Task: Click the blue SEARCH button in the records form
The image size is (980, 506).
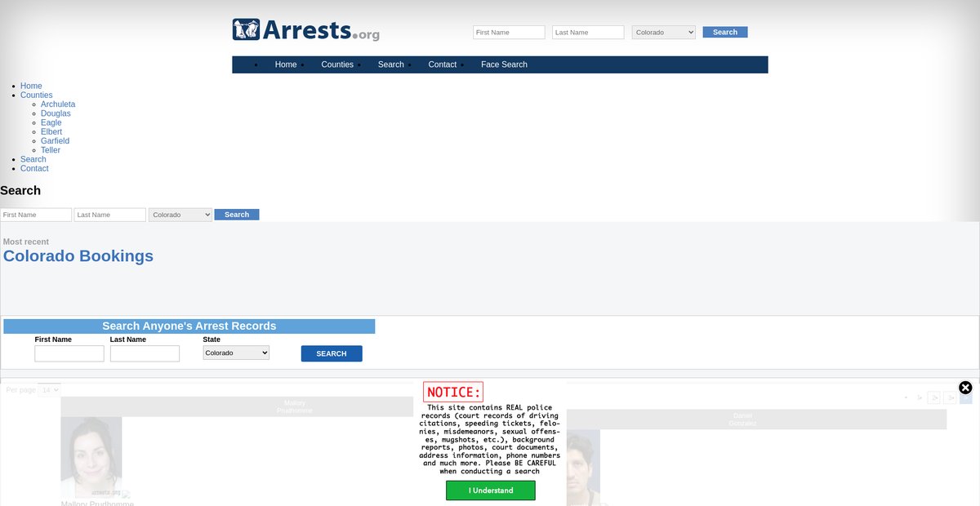Action: (332, 353)
